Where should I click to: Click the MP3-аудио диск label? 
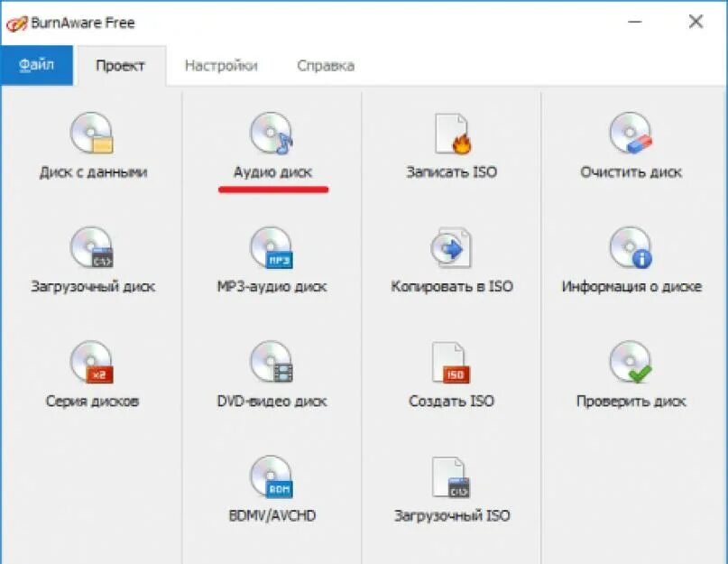coord(272,287)
